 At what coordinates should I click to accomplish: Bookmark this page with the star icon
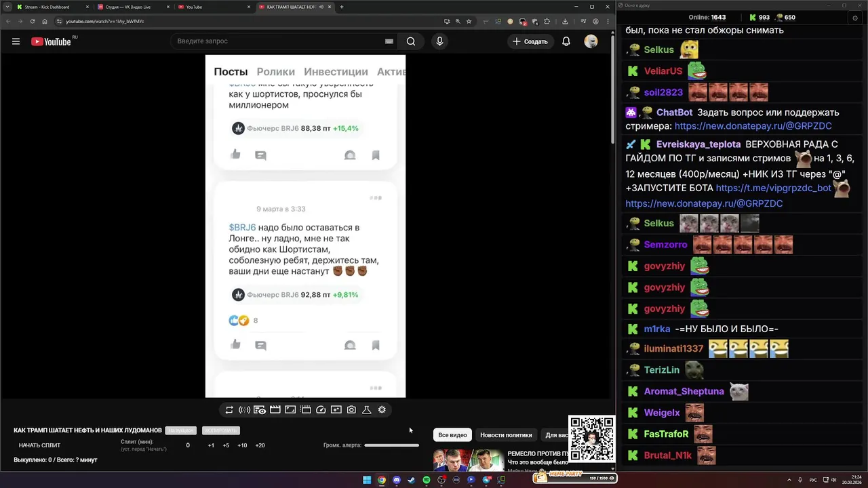(x=469, y=21)
